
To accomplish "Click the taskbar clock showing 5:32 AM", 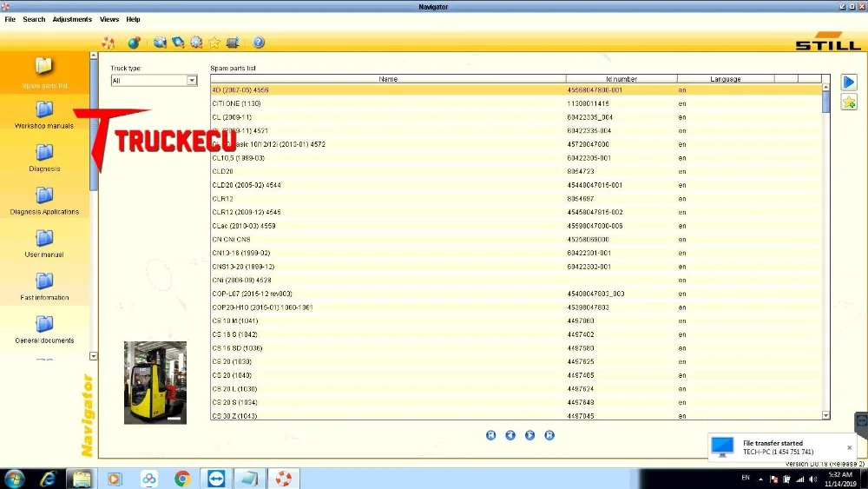I will (840, 479).
